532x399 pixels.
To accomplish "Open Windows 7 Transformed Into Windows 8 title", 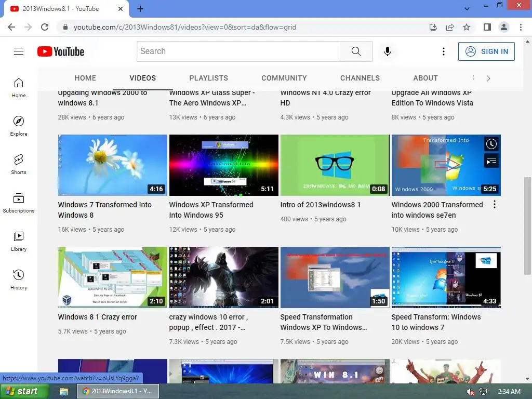I will 104,210.
